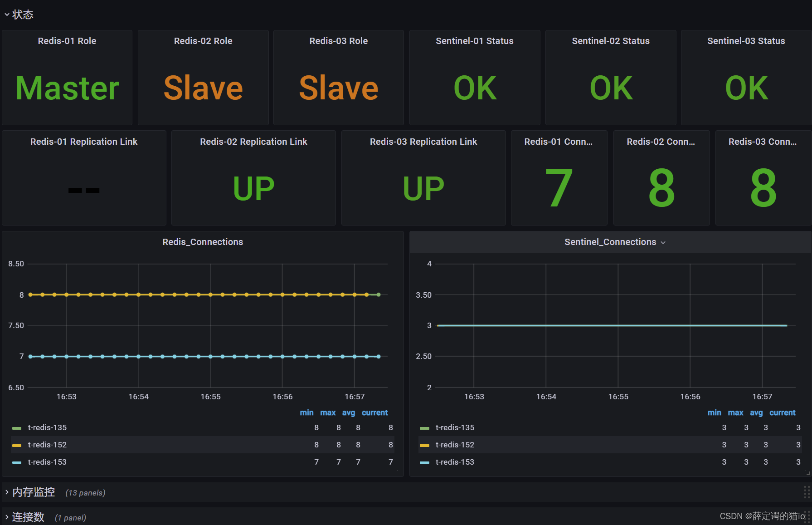
Task: Grab the drag handle on the 连接数 row
Action: [x=807, y=517]
